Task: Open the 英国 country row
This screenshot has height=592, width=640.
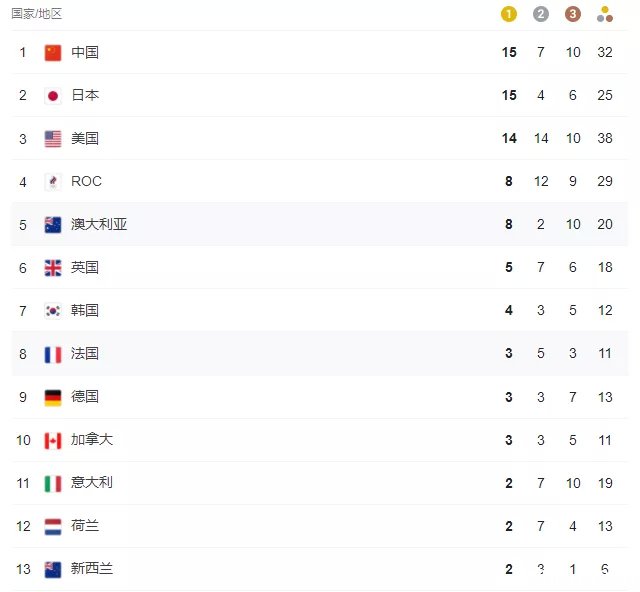Action: 320,267
